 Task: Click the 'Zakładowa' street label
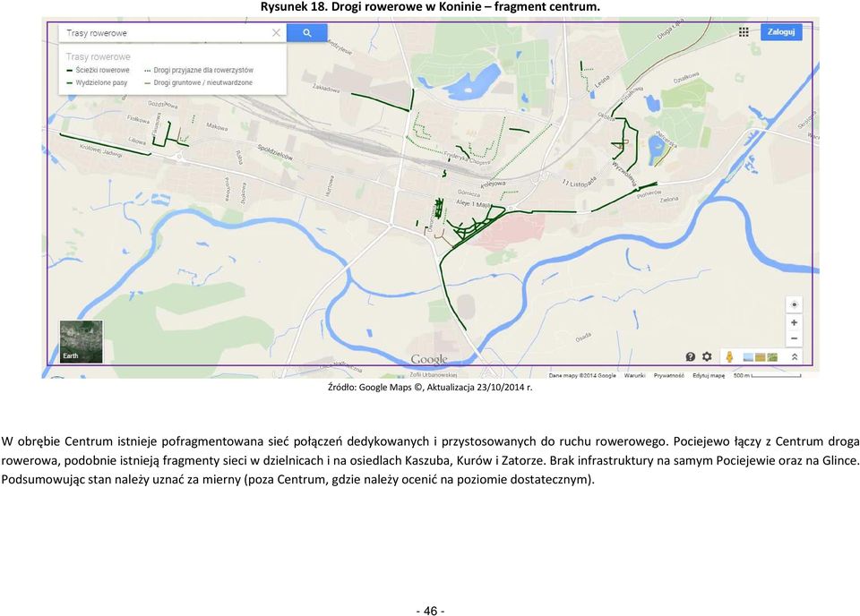326,89
